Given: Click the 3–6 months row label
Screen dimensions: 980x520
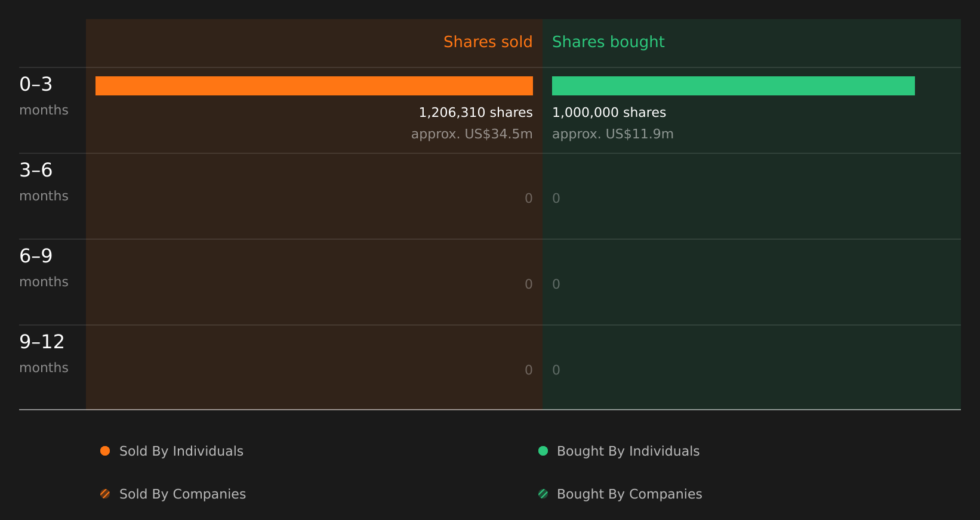Looking at the screenshot, I should tap(44, 181).
